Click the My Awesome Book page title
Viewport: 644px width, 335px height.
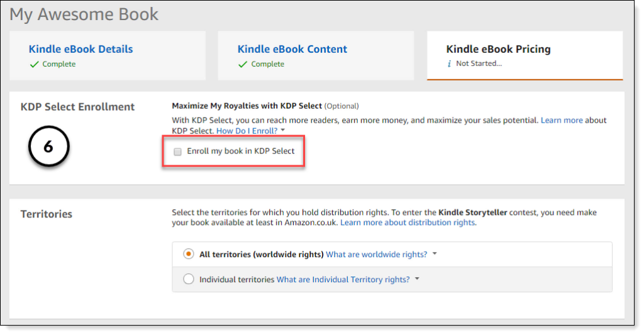coord(84,14)
